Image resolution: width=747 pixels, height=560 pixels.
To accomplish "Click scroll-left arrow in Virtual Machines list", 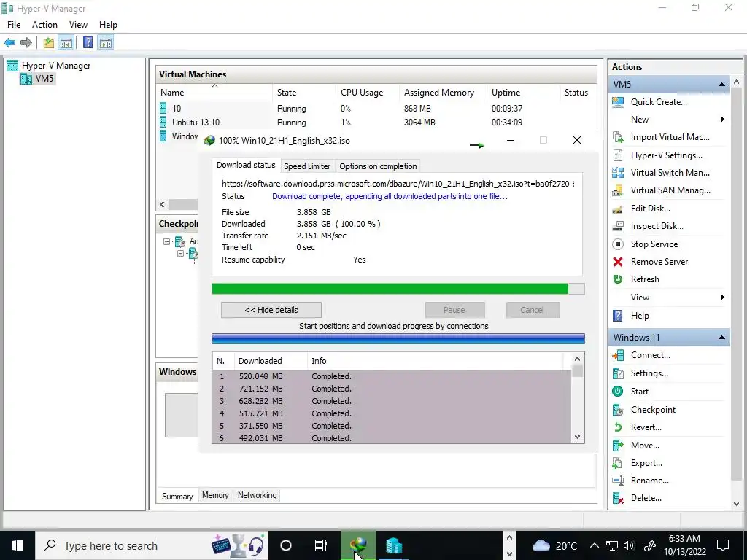I will point(163,205).
